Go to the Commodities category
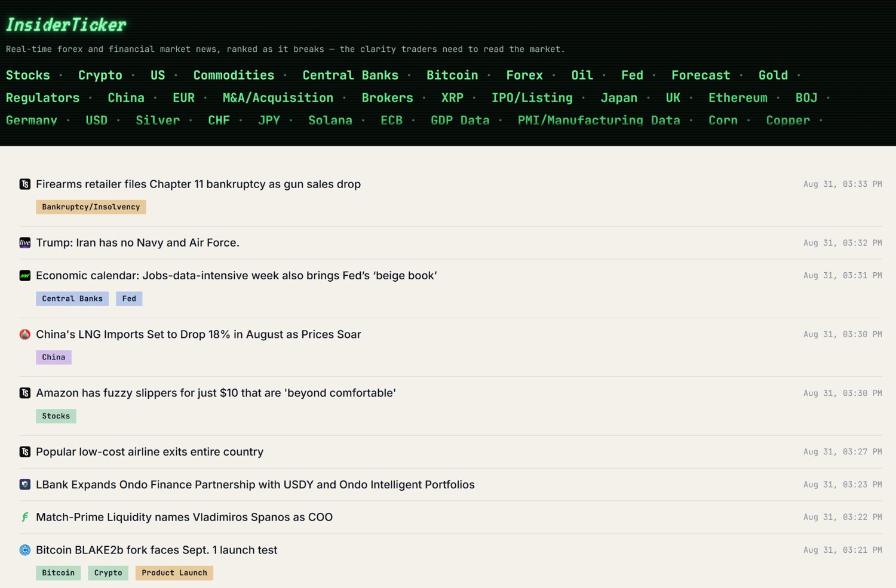896x588 pixels. click(x=234, y=75)
